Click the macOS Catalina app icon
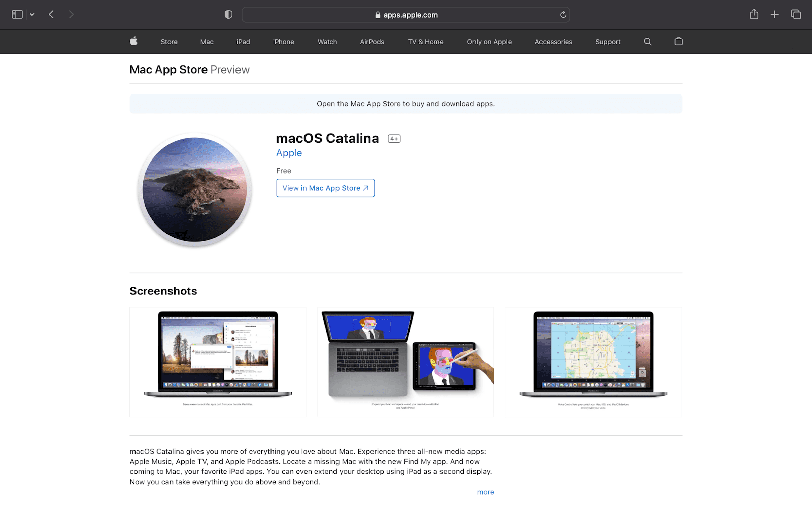The width and height of the screenshot is (812, 508). 194,189
